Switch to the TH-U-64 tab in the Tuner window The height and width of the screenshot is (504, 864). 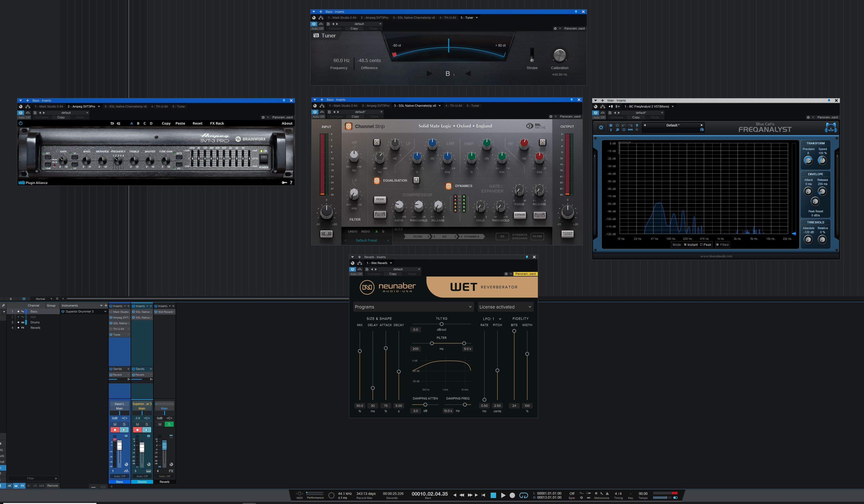[x=448, y=18]
